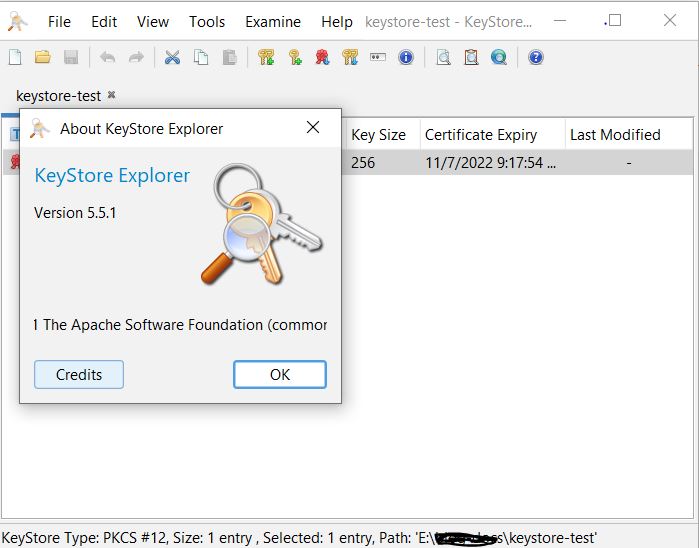Open the Examine menu
This screenshot has height=548, width=699.
[273, 21]
